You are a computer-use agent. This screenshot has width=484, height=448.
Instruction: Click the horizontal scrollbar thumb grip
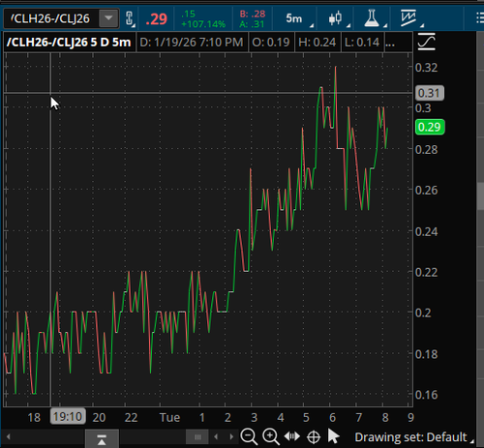pyautogui.click(x=197, y=437)
